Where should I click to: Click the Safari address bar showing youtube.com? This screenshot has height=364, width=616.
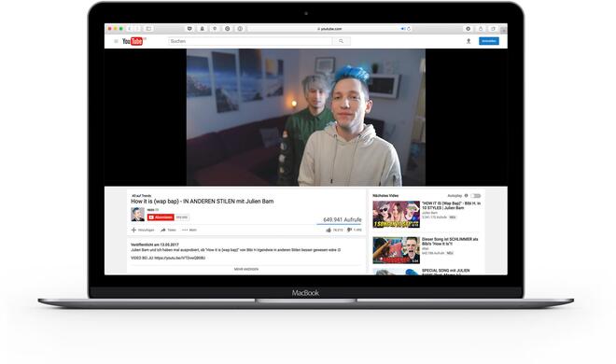[330, 29]
